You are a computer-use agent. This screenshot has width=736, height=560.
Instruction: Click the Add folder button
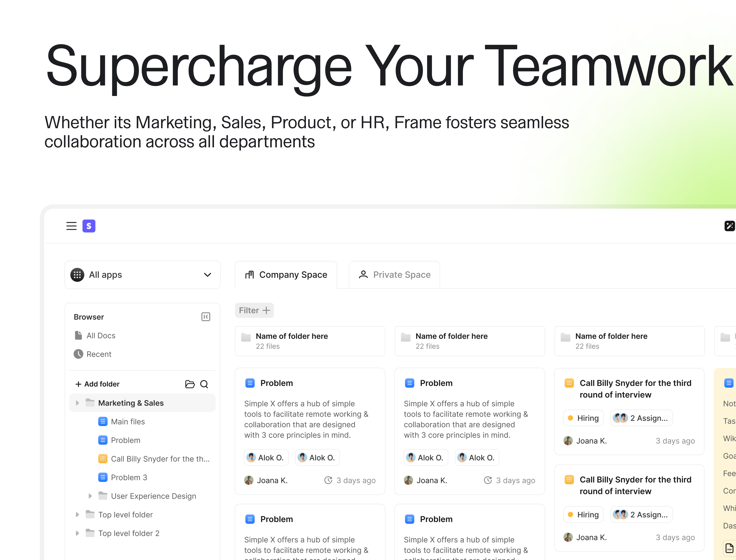(97, 384)
